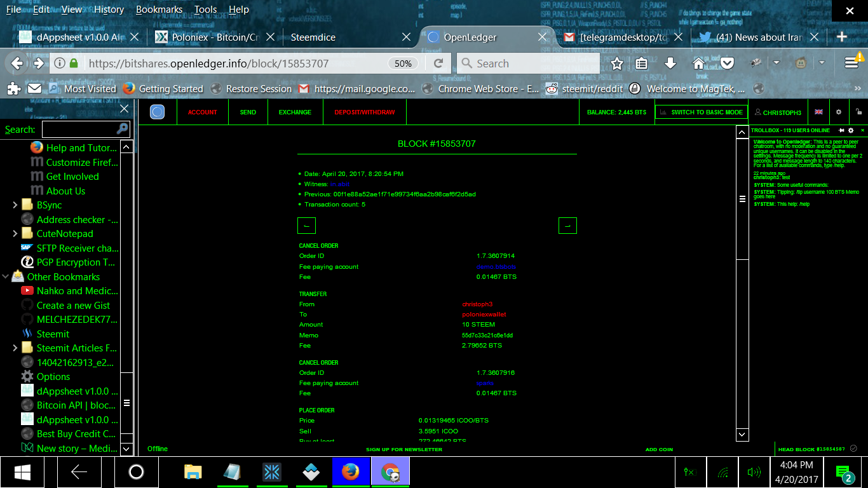
Task: Click the padlock wallet lock icon
Action: pyautogui.click(x=858, y=112)
